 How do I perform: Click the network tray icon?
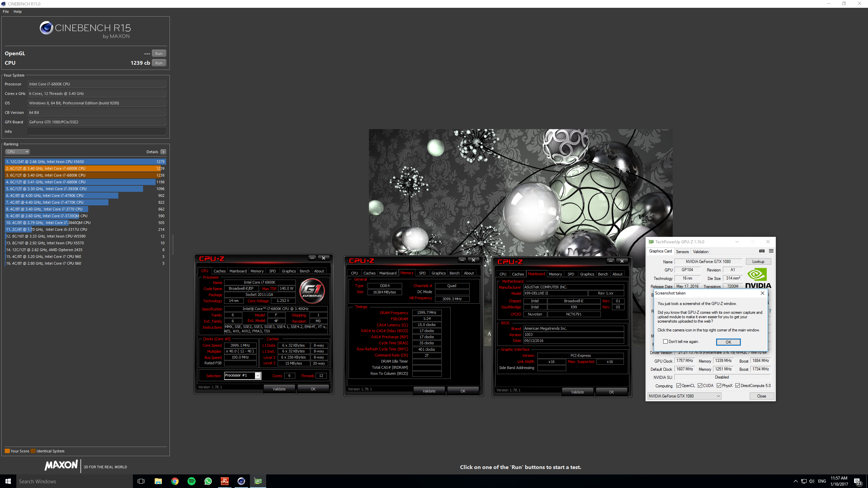tap(804, 481)
